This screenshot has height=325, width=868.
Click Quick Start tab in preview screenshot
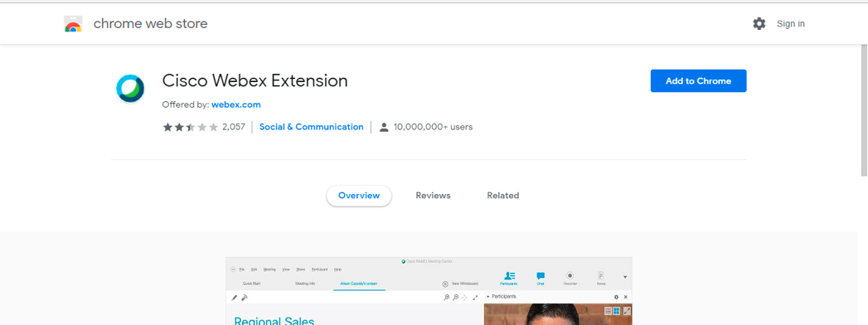[x=251, y=284]
